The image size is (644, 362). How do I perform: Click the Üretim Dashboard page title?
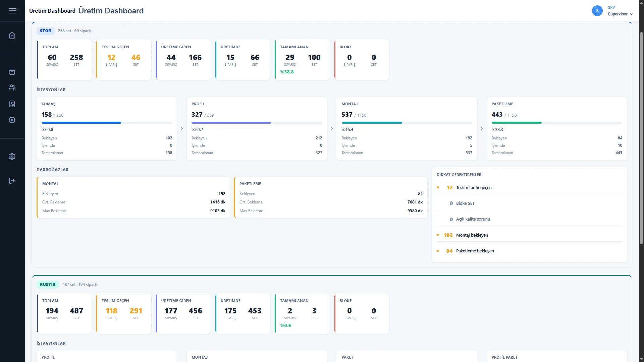111,11
